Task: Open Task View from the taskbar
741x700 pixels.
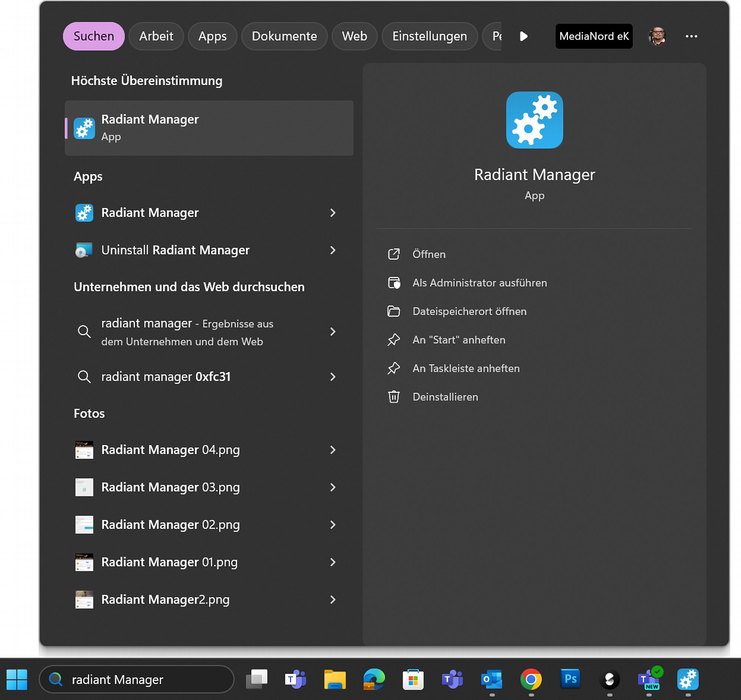Action: point(257,679)
